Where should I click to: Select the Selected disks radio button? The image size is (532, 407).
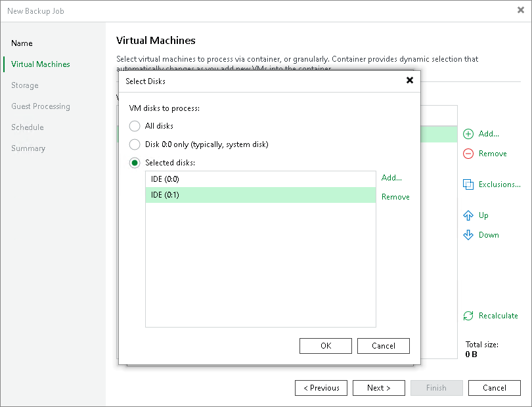(135, 163)
